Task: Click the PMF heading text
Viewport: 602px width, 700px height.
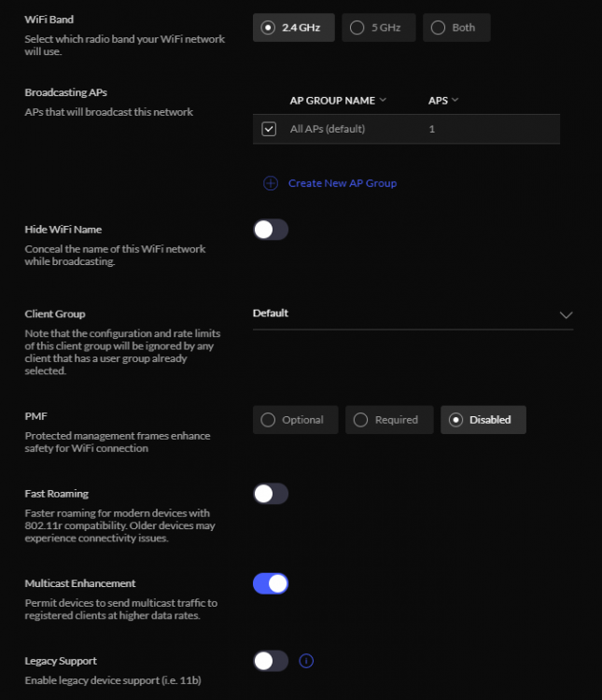Action: (x=35, y=416)
